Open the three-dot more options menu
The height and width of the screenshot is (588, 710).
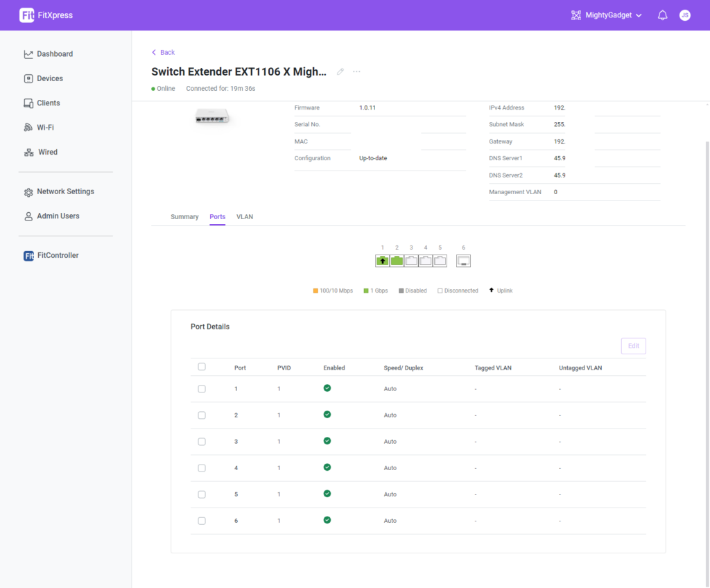click(356, 72)
